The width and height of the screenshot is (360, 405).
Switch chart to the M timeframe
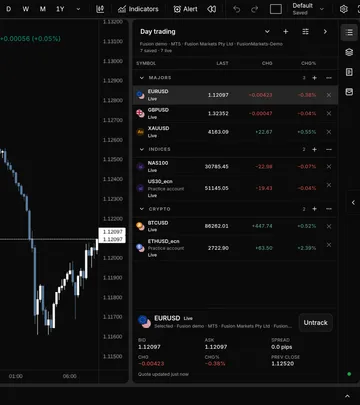(43, 9)
